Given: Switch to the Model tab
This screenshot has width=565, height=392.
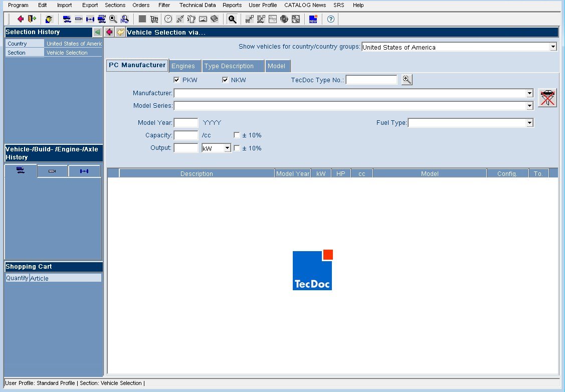Looking at the screenshot, I should tap(278, 66).
